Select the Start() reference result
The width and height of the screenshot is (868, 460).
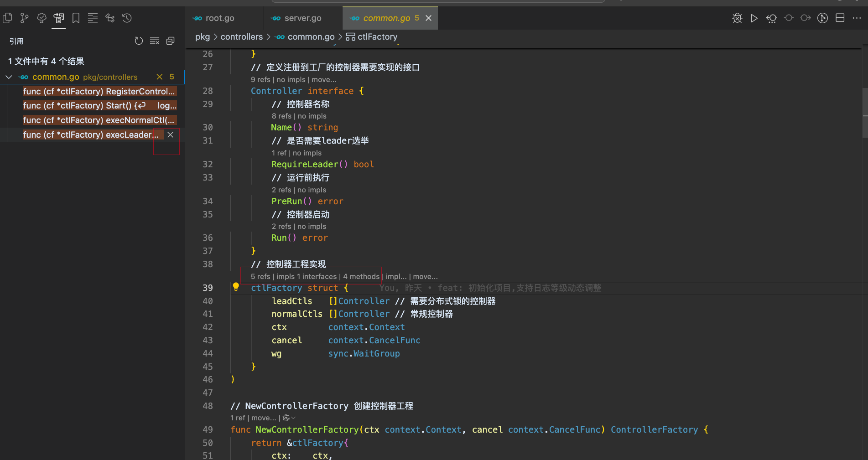(100, 106)
